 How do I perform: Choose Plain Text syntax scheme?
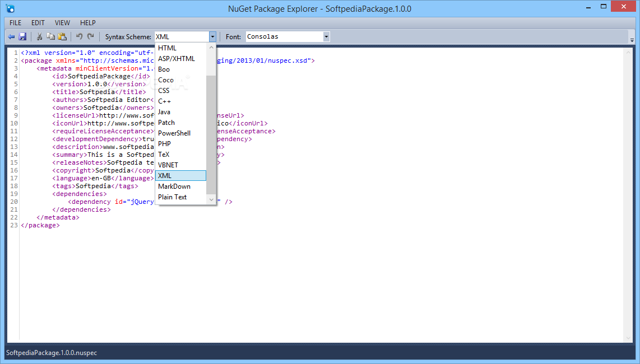point(181,197)
